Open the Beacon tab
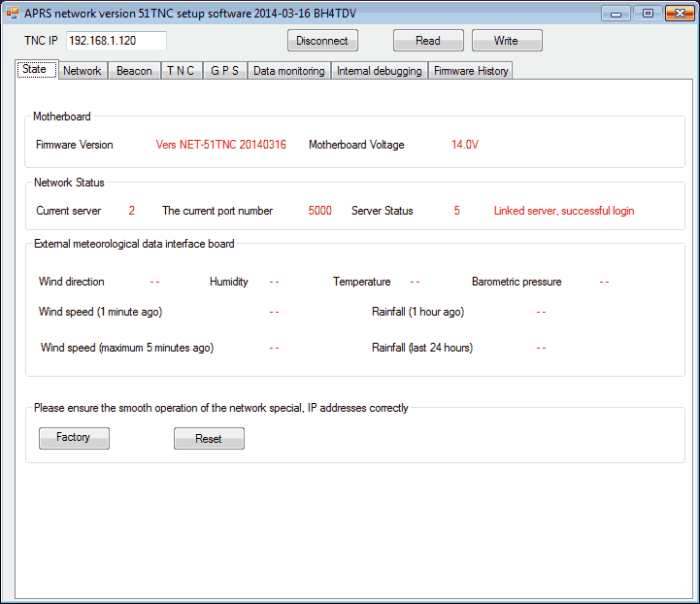The height and width of the screenshot is (604, 700). pos(134,71)
